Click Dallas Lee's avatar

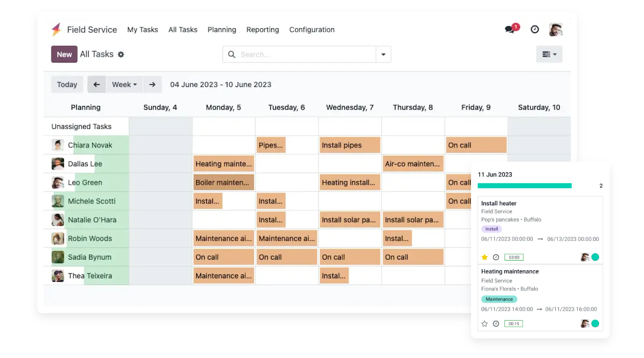tap(58, 164)
